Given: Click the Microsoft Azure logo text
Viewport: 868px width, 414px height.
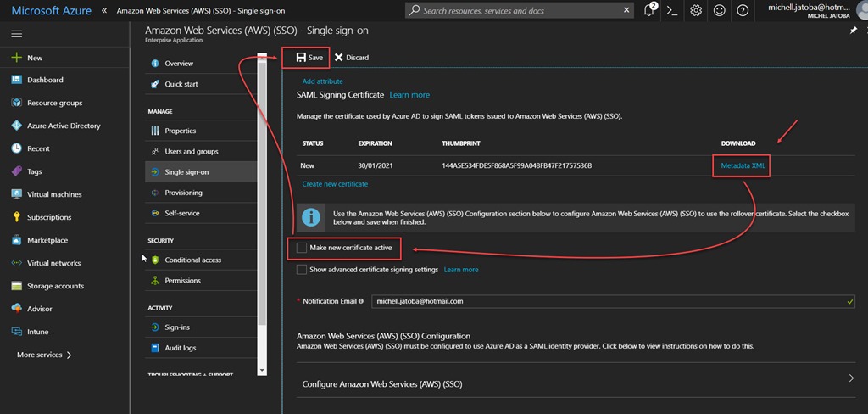Looking at the screenshot, I should 52,10.
